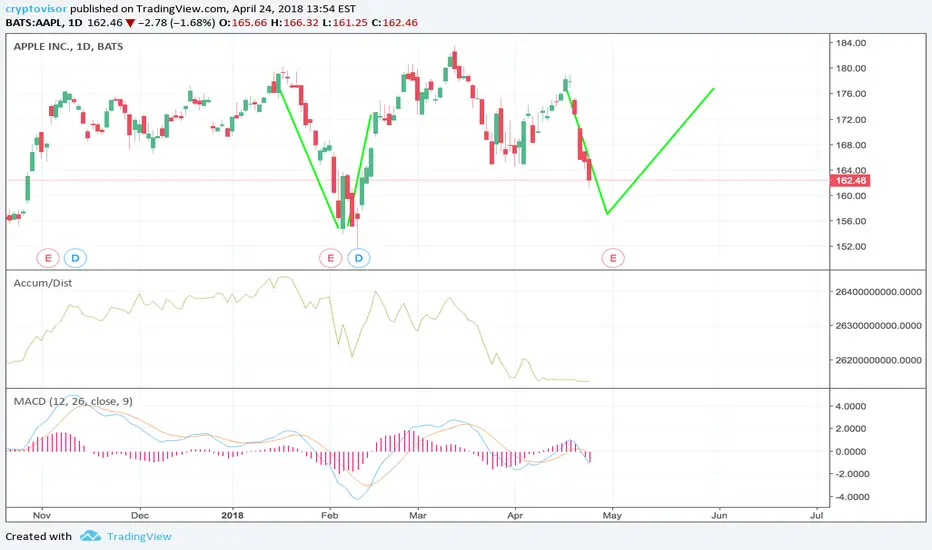
Task: Click the 172.00 price axis label
Action: tap(851, 120)
